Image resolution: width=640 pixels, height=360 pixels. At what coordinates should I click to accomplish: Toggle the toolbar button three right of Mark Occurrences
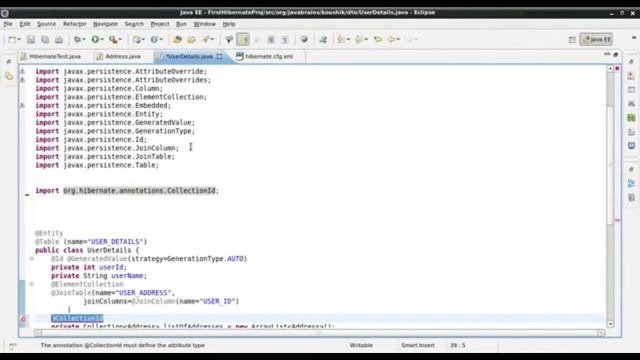285,40
